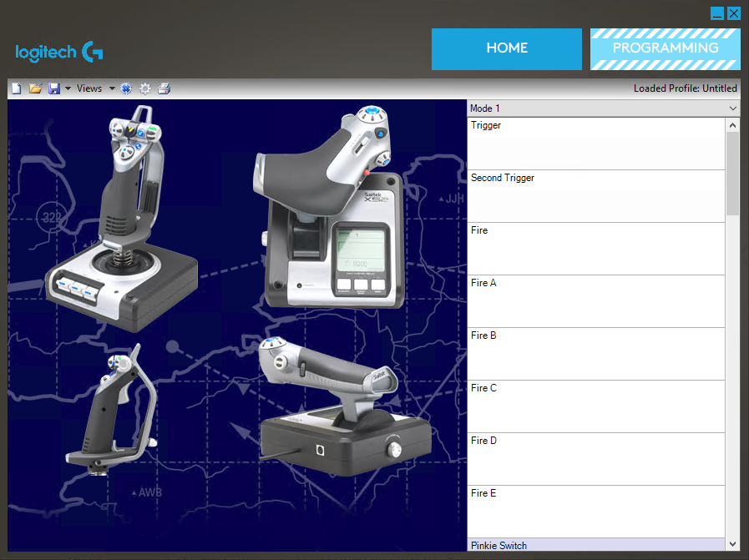Click the front-view joystick image

click(x=121, y=218)
